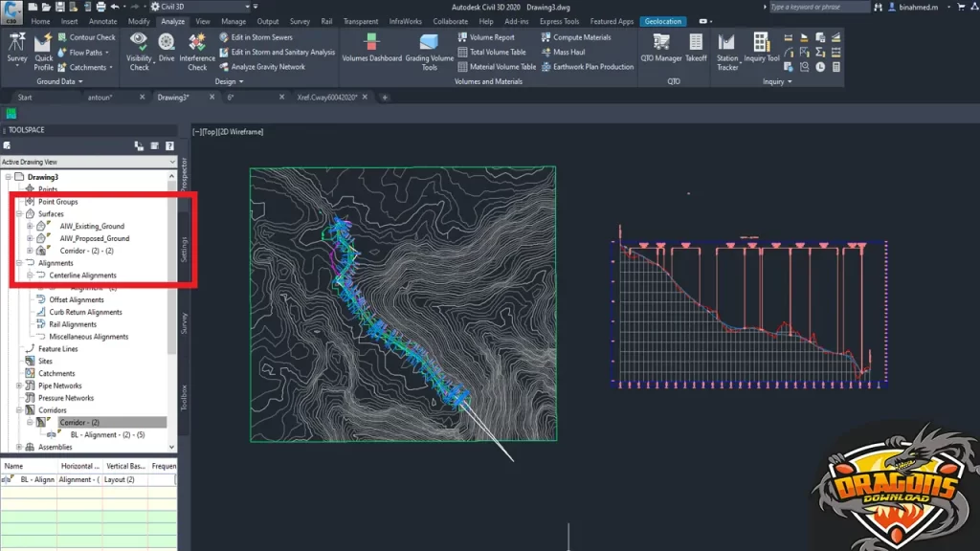Open the QTO Manager
The width and height of the screenshot is (980, 551).
[661, 43]
